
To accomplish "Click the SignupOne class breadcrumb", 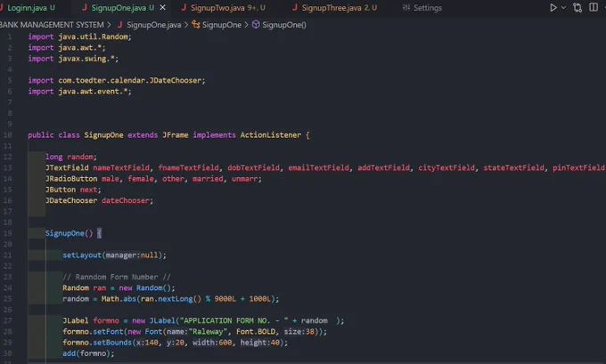I will coord(222,25).
